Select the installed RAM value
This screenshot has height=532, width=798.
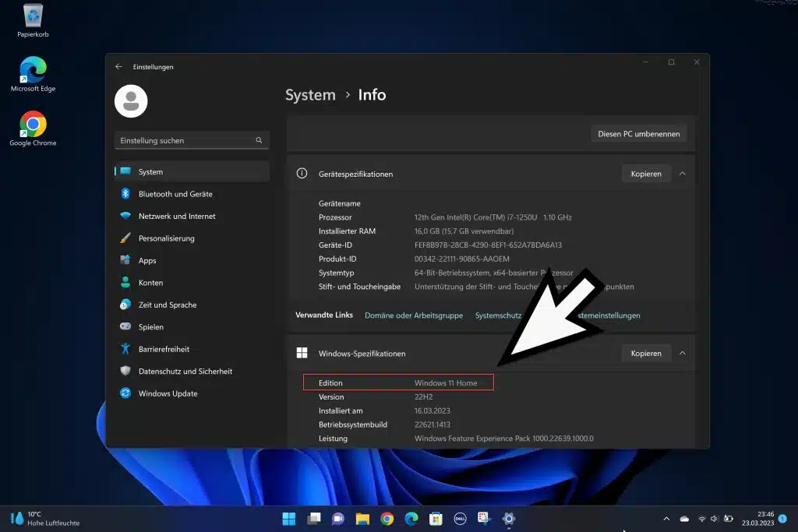[464, 231]
